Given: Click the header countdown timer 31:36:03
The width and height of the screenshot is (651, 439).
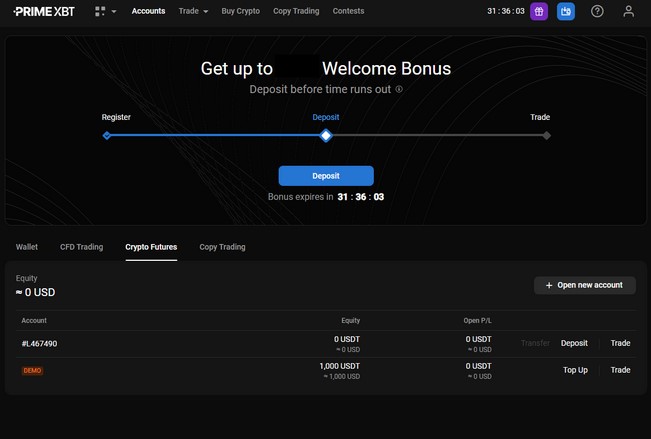Looking at the screenshot, I should coord(506,11).
